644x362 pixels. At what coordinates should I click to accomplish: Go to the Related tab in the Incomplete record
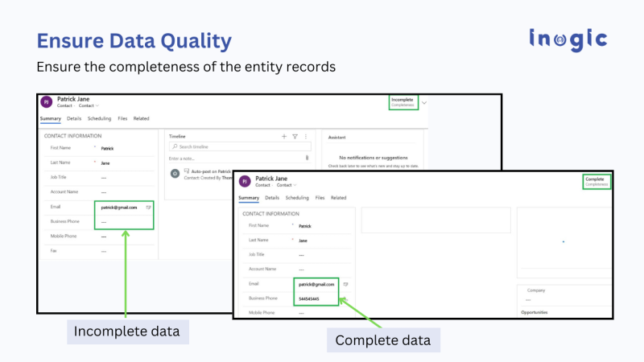click(141, 119)
